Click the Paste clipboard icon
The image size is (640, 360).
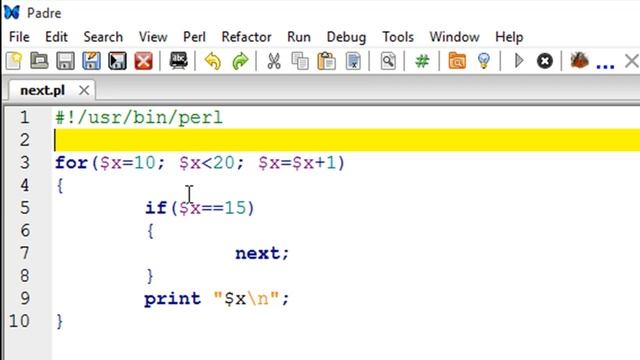(327, 61)
